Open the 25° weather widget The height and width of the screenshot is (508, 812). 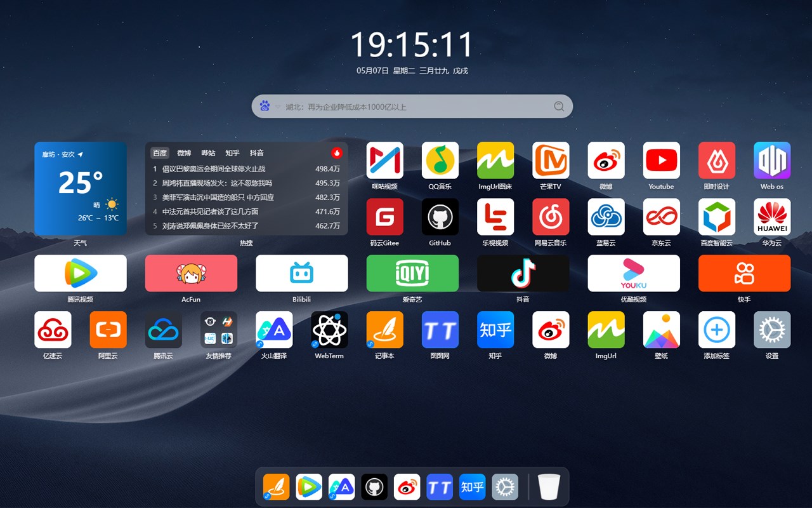81,189
